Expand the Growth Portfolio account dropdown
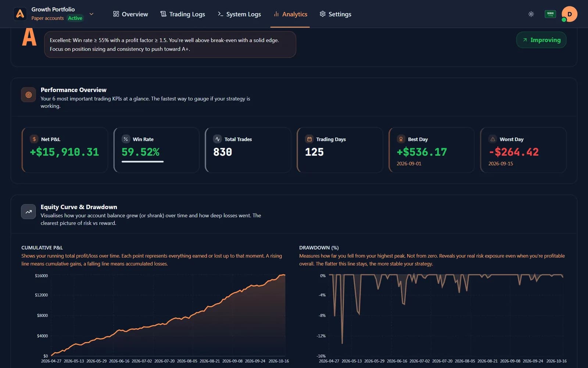Image resolution: width=588 pixels, height=368 pixels. coord(92,14)
